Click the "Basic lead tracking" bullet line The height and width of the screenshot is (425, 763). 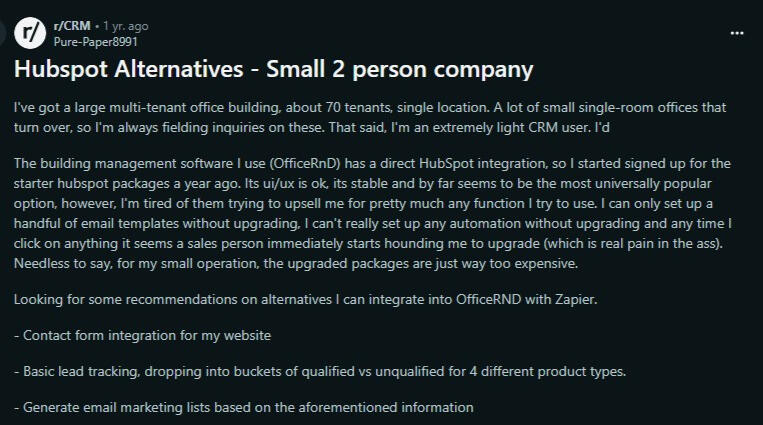pos(319,371)
